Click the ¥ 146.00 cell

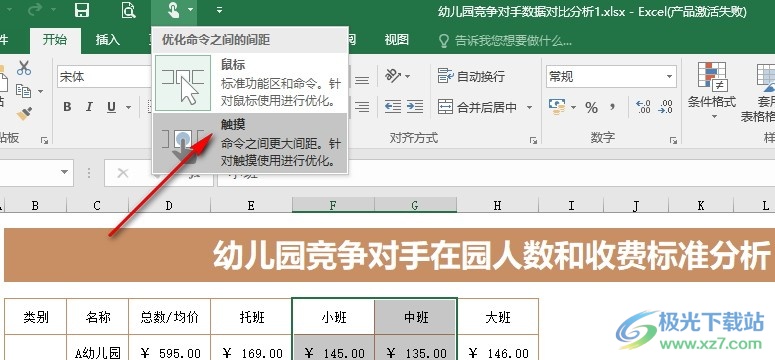pyautogui.click(x=497, y=348)
